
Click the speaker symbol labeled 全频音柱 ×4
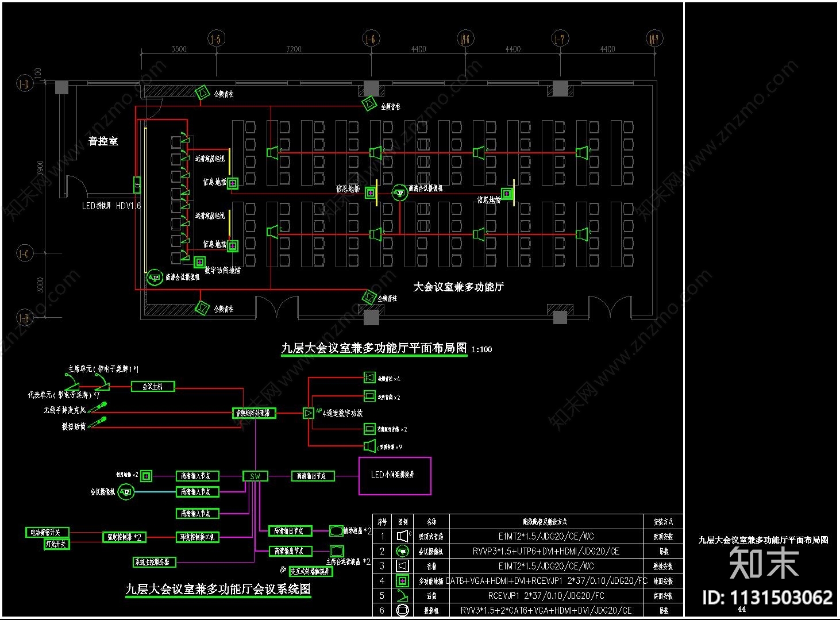tap(369, 378)
